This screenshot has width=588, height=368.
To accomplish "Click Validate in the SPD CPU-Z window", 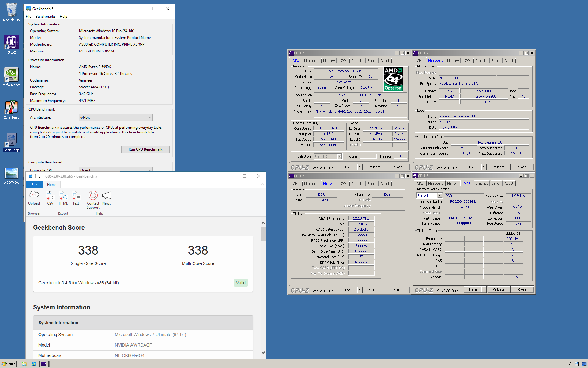I will coord(499,289).
